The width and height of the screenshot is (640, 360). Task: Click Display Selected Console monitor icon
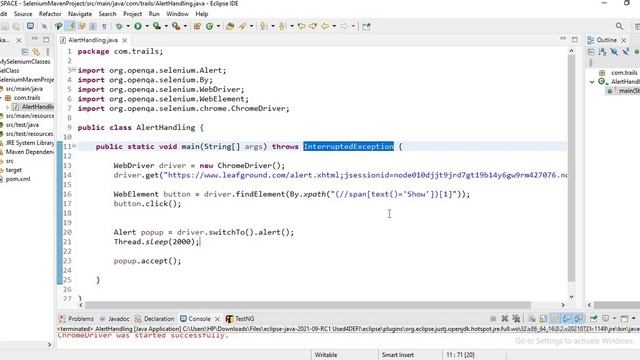(606, 318)
